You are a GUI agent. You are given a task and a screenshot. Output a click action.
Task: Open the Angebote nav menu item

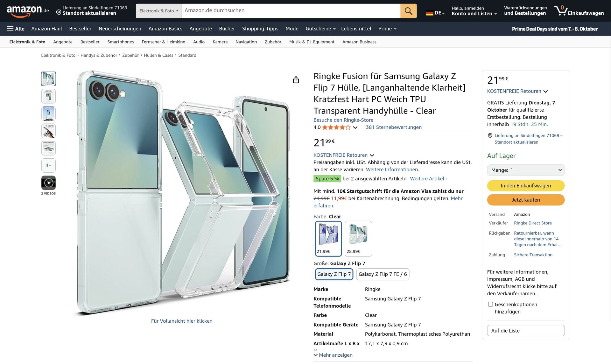(200, 29)
